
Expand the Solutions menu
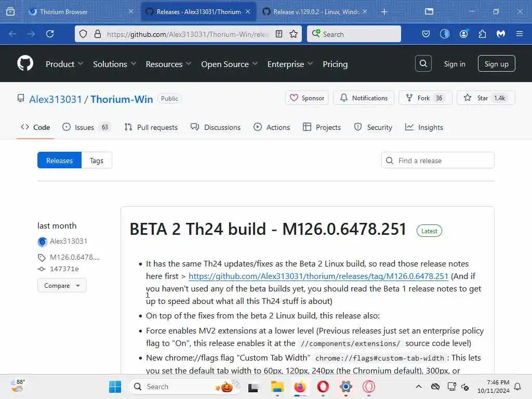pos(115,64)
